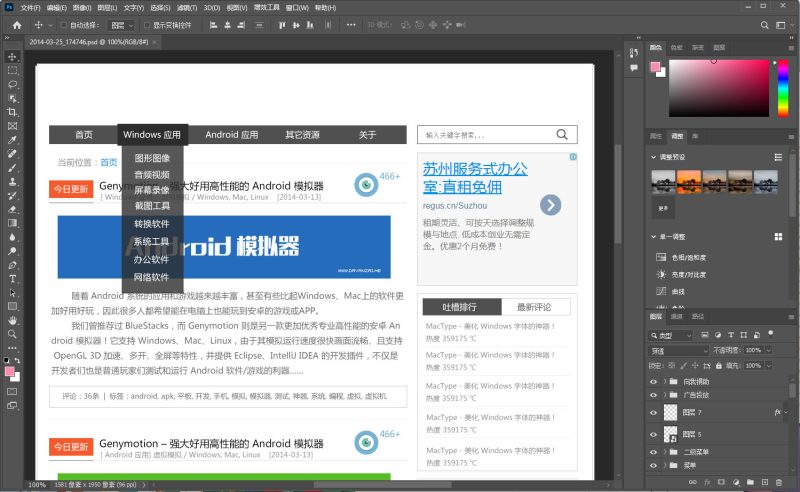Select the Pen tool
Image resolution: width=800 pixels, height=492 pixels.
[x=12, y=265]
